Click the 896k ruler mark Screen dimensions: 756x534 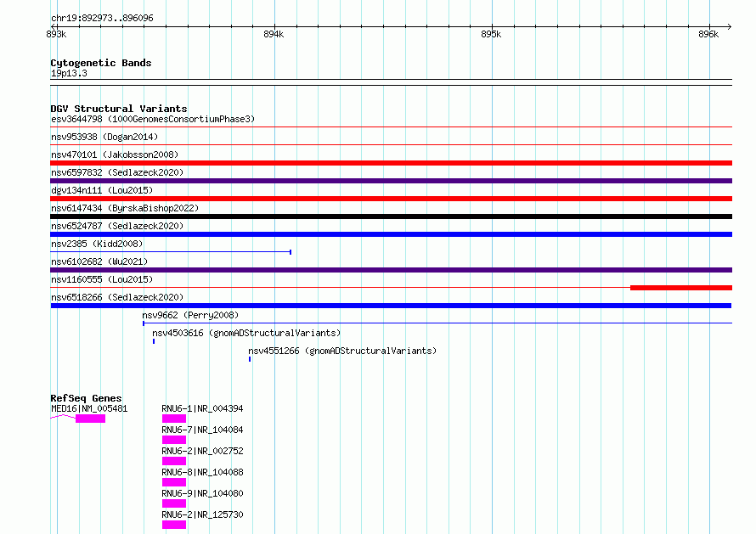pyautogui.click(x=708, y=34)
